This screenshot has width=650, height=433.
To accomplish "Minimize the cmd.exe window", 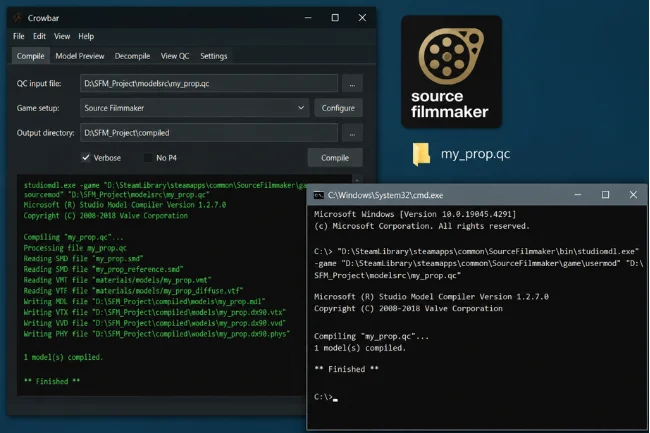I will pos(578,195).
